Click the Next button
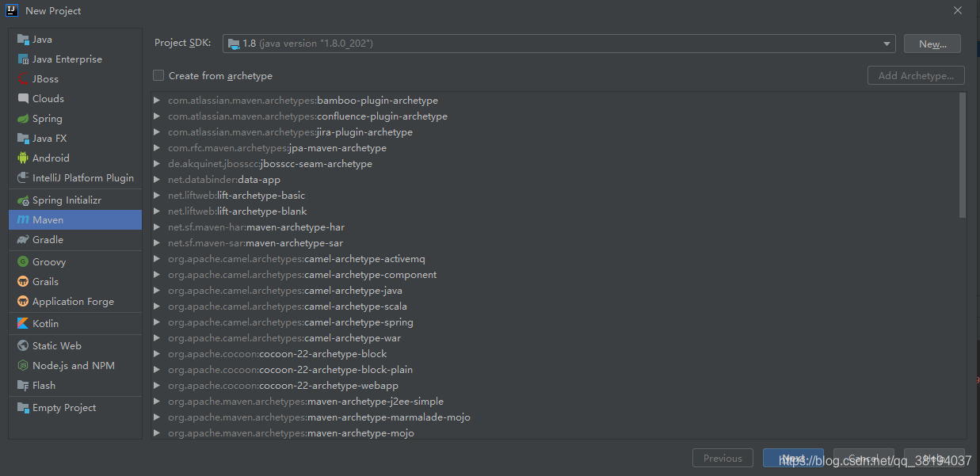The height and width of the screenshot is (476, 980). point(793,458)
